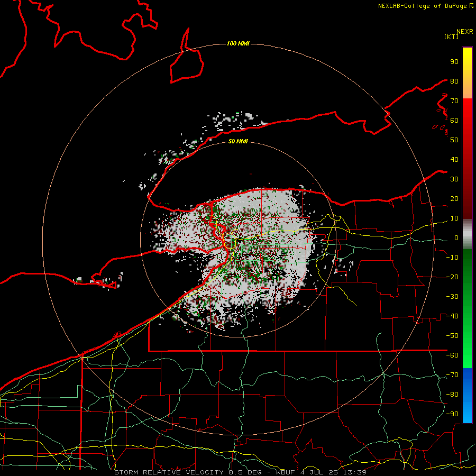Click the -90 value on the velocity scale

coord(452,414)
